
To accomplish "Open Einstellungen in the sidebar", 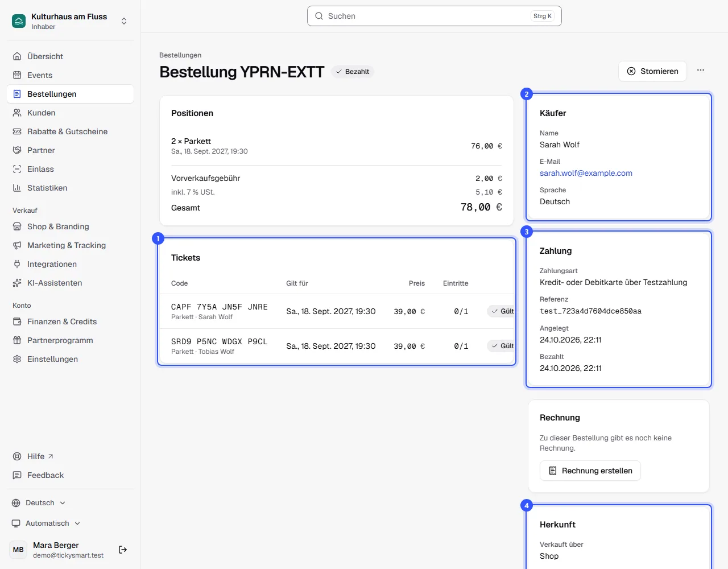I will 70,359.
